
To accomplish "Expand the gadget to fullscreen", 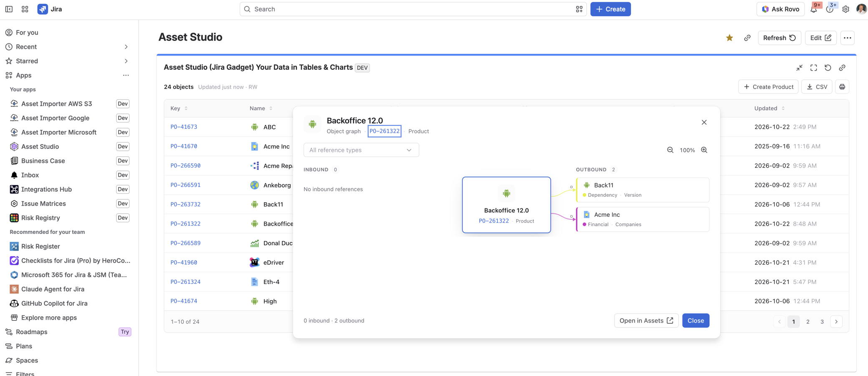I will coord(813,68).
